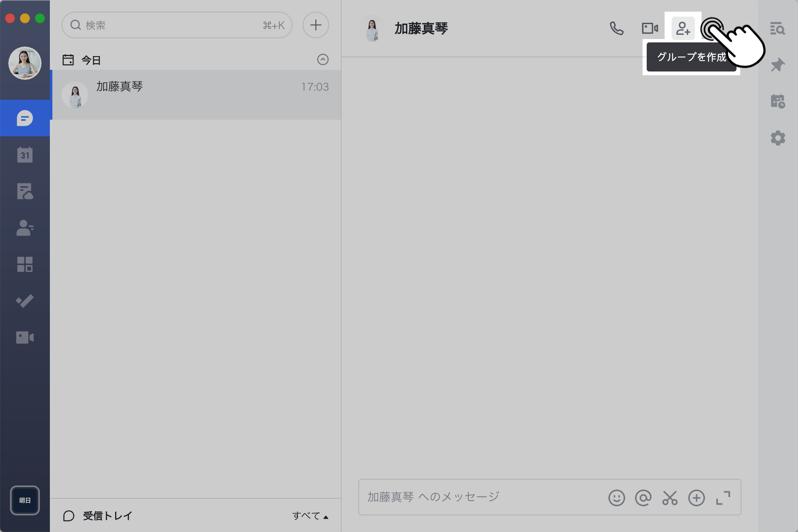Click the voice call phone icon
Image resolution: width=798 pixels, height=532 pixels.
616,28
